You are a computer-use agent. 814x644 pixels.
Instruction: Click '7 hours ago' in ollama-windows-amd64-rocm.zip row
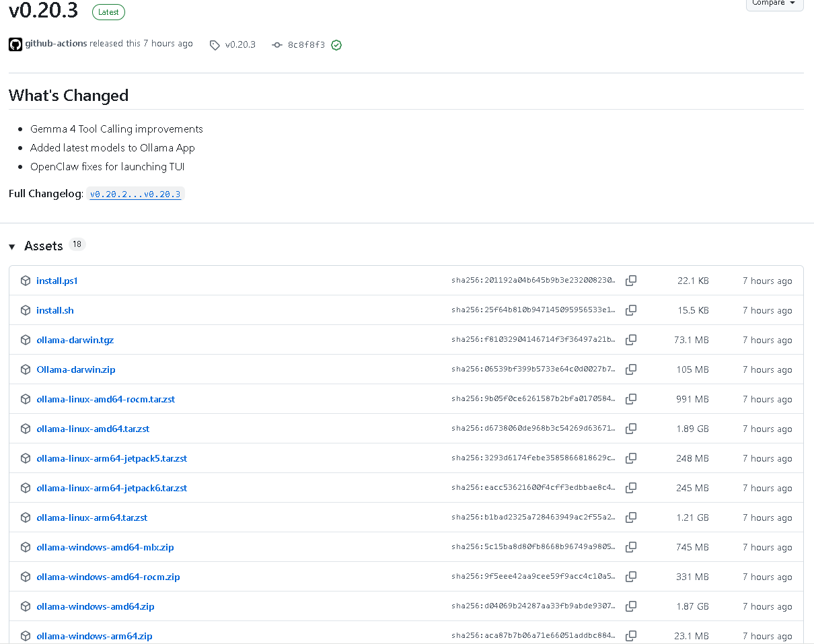pyautogui.click(x=768, y=577)
